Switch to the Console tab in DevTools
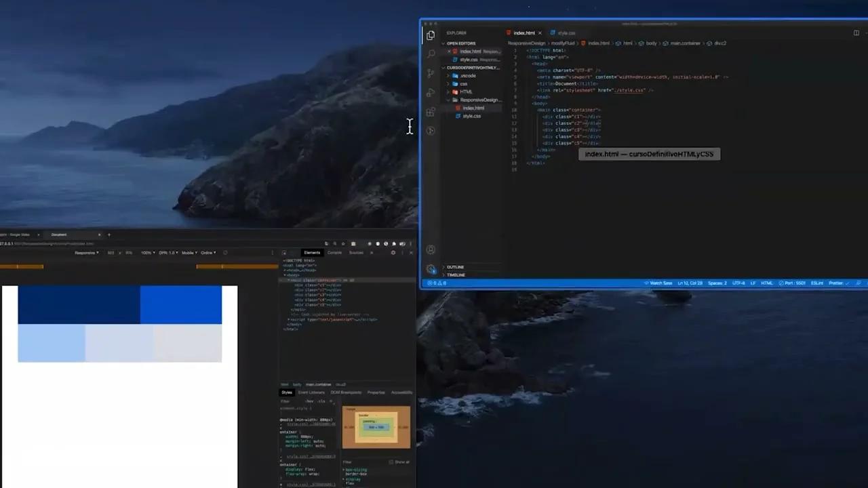Screen dimensions: 868x488 click(334, 253)
